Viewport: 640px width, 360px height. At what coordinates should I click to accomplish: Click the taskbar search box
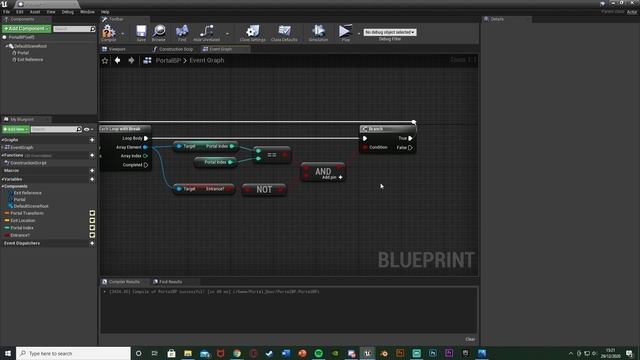[x=73, y=353]
